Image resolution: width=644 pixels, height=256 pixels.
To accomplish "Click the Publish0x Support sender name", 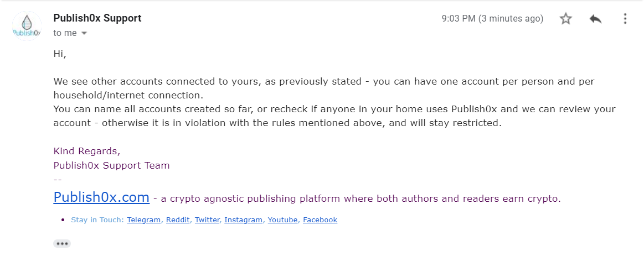I will 97,18.
